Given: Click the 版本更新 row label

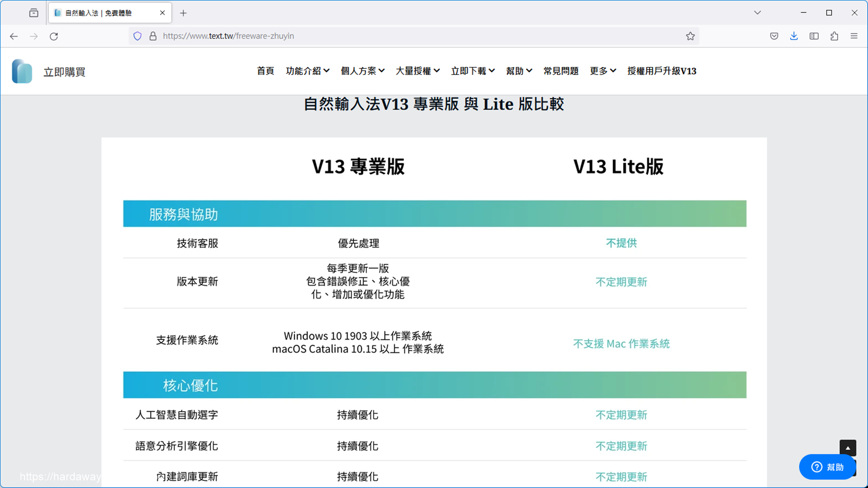Looking at the screenshot, I should click(x=197, y=282).
